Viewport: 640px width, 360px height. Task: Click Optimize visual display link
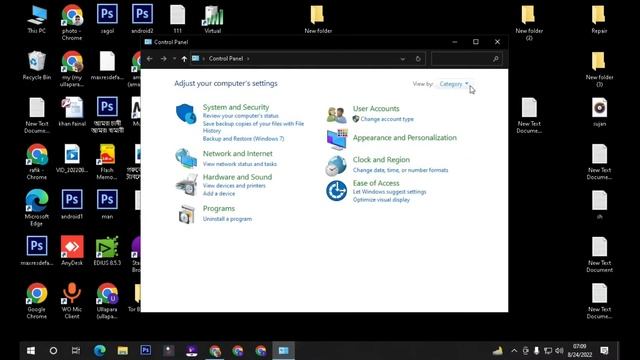[x=381, y=200]
